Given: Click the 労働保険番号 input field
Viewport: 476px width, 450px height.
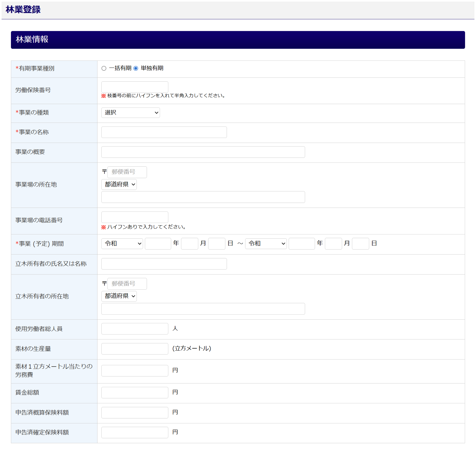Looking at the screenshot, I should pyautogui.click(x=134, y=87).
